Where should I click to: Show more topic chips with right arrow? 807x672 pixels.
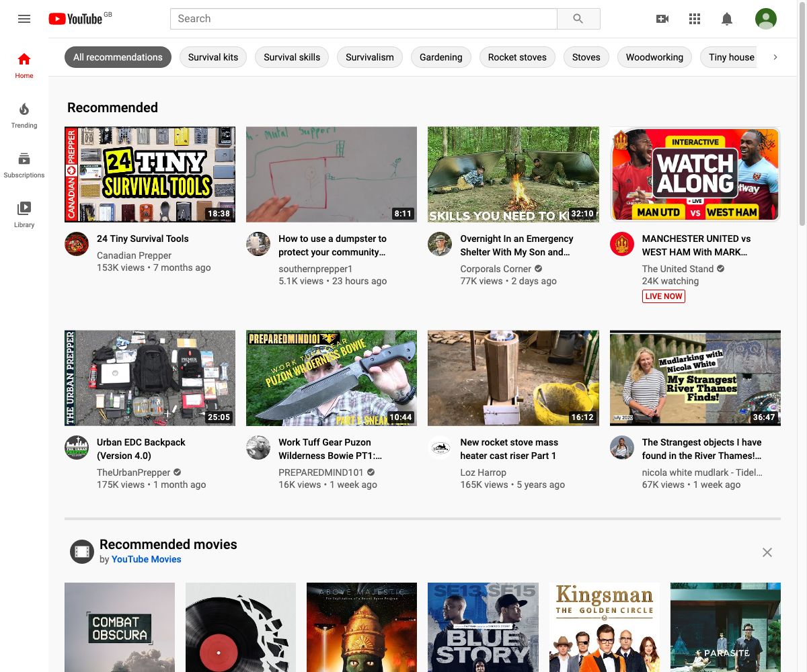click(775, 57)
